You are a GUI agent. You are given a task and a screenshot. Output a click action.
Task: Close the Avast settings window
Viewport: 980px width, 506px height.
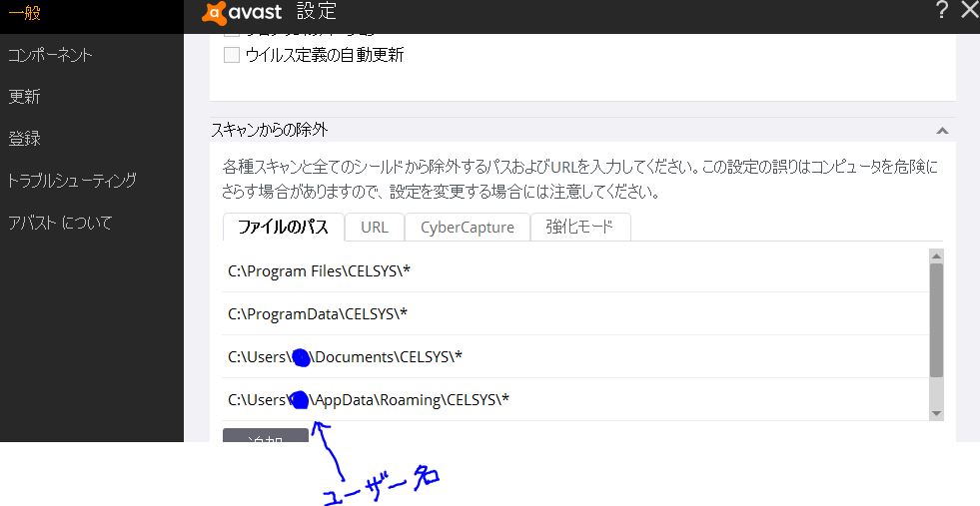click(x=970, y=10)
